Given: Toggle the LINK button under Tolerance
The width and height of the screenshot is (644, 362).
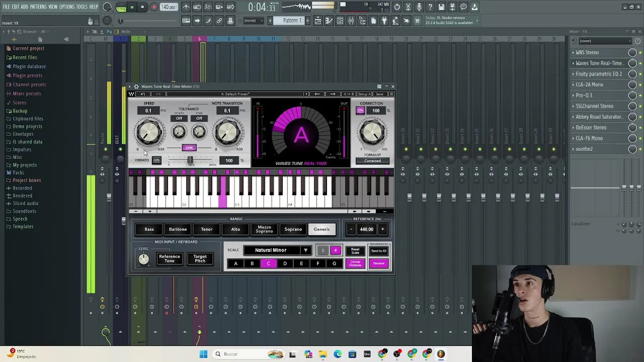Looking at the screenshot, I should tap(189, 148).
